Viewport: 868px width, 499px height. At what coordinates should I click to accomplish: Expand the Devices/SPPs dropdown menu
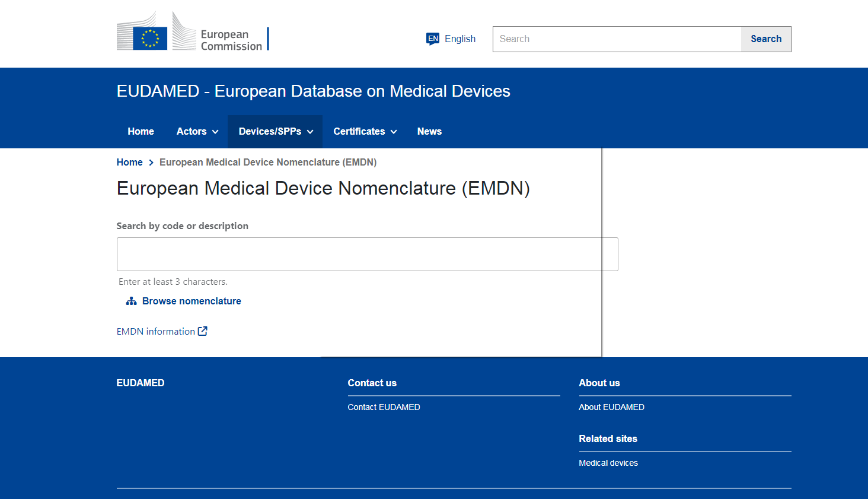pos(275,132)
